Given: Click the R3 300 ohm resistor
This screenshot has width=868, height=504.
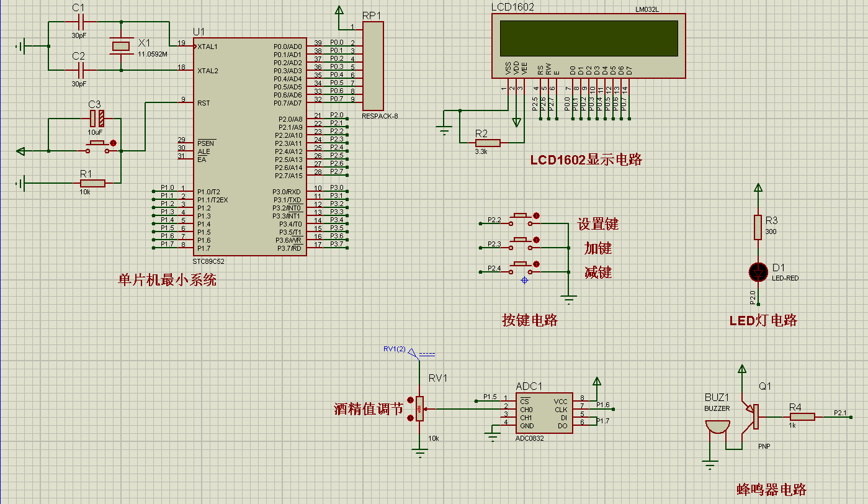Looking at the screenshot, I should pos(758,227).
